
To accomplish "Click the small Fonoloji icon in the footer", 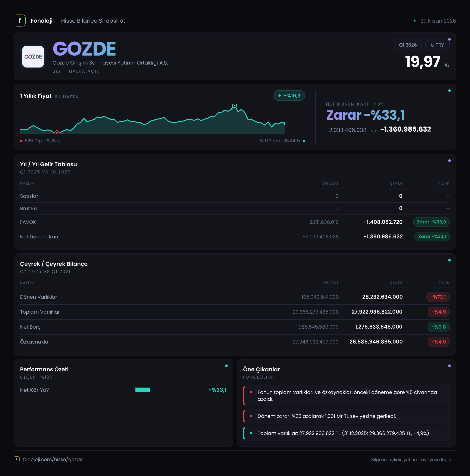I will [x=16, y=459].
